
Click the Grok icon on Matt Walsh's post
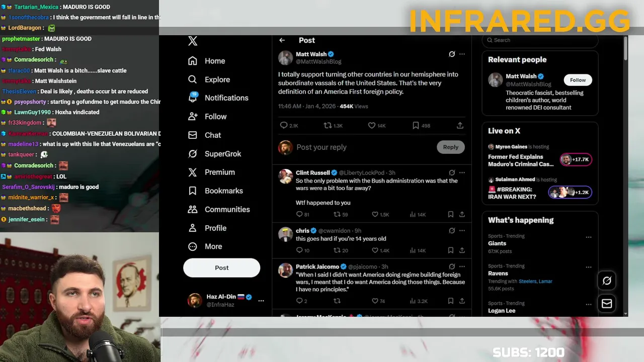(x=452, y=54)
